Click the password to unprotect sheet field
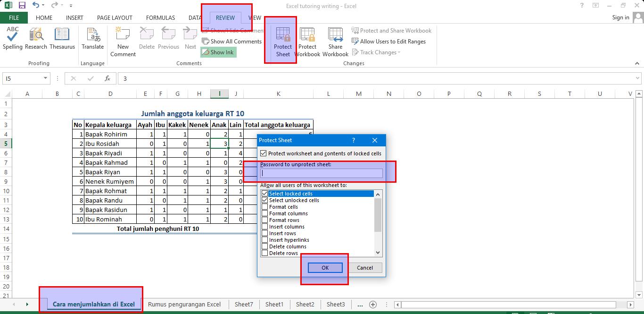Viewport: 644px width, 314px height. (321, 173)
